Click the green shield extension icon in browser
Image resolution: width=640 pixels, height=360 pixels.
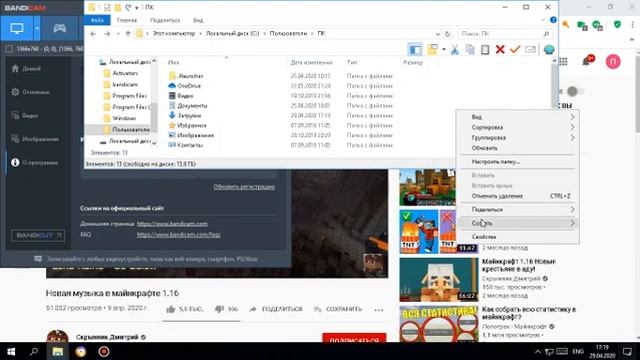[617, 25]
